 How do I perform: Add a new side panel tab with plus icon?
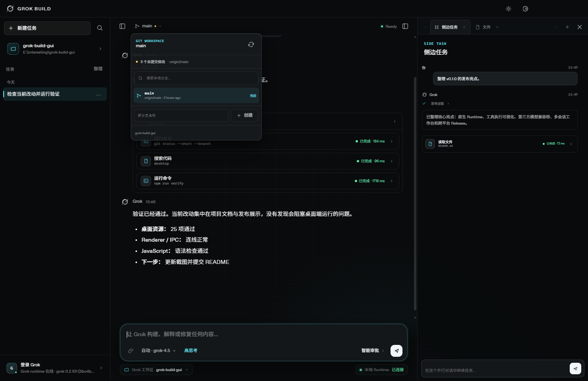(567, 27)
